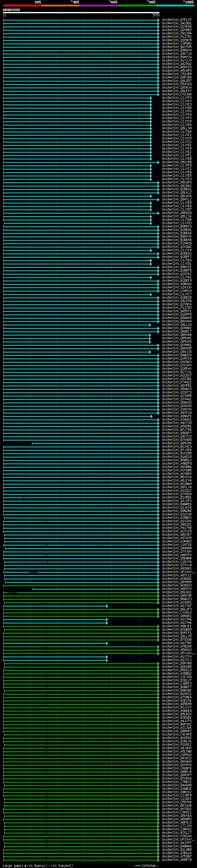Viewport: 197px width, 868px height.
Task: Select hit label UniRef100_B6STH5
Action: pyautogui.click(x=176, y=47)
